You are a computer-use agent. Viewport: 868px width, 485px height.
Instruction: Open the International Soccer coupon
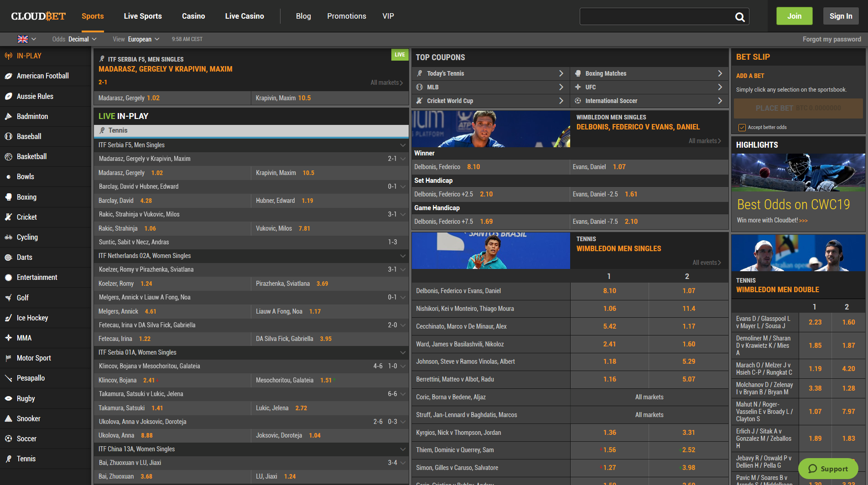[649, 101]
